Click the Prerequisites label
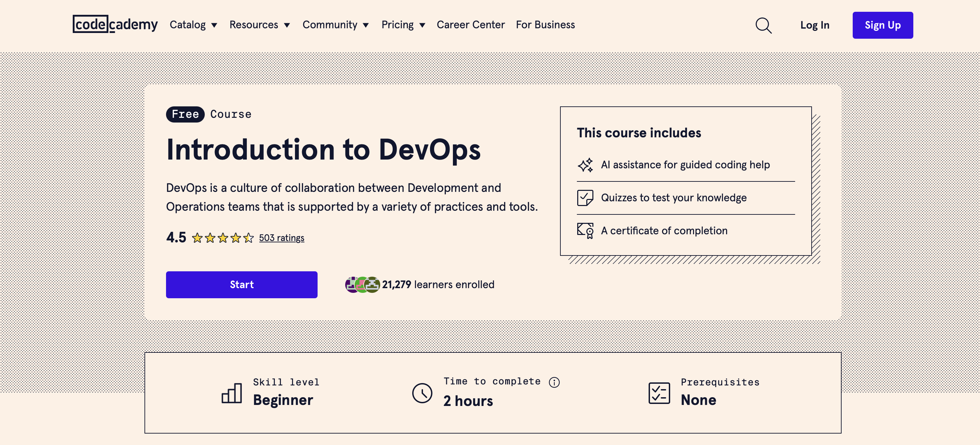Viewport: 980px width, 445px height. (x=720, y=382)
